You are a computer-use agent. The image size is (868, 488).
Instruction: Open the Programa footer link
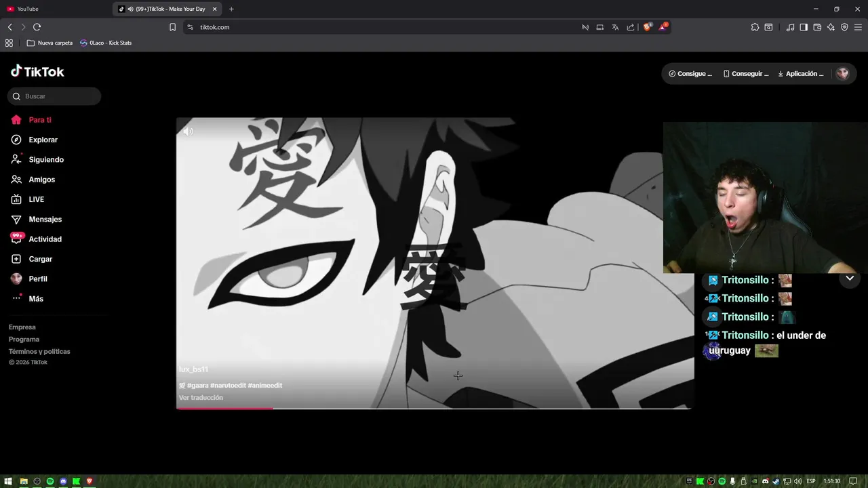[x=24, y=340]
